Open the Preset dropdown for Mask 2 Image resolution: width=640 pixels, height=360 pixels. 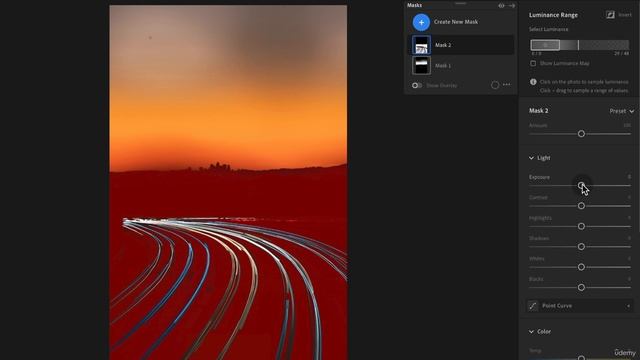(x=622, y=111)
